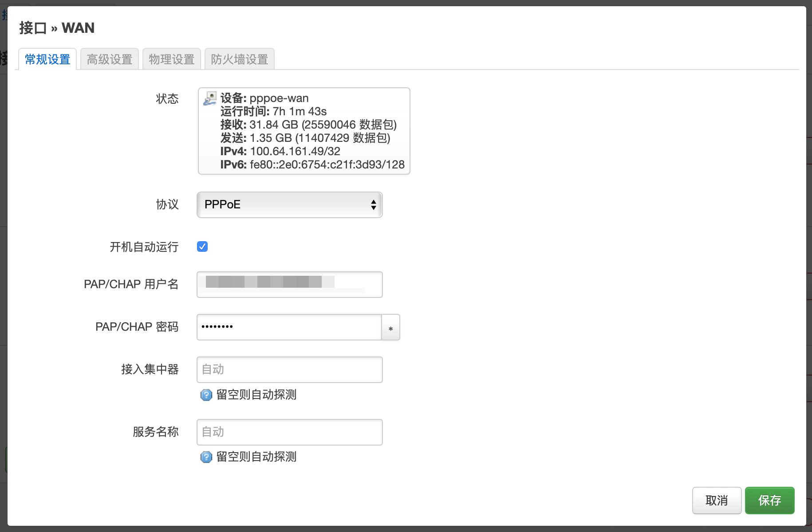Click the 服务名称 input field
Image resolution: width=812 pixels, height=532 pixels.
[289, 432]
